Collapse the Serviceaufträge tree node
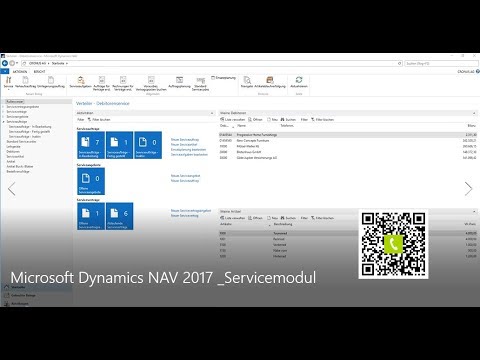The height and width of the screenshot is (360, 480). [4, 122]
